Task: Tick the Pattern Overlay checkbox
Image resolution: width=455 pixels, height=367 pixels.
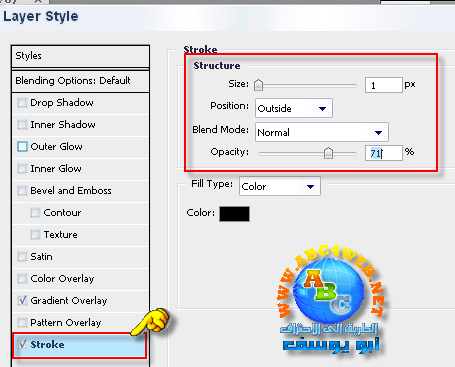Action: point(22,323)
